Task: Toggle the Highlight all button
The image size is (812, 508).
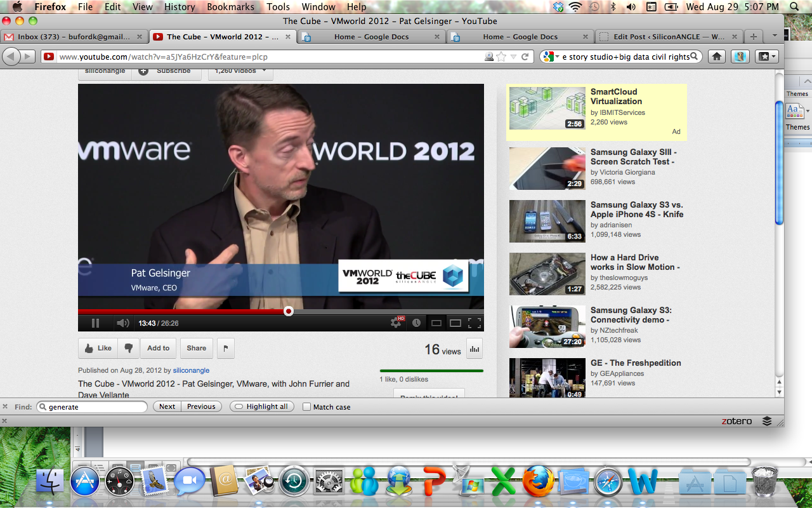Action: 261,406
